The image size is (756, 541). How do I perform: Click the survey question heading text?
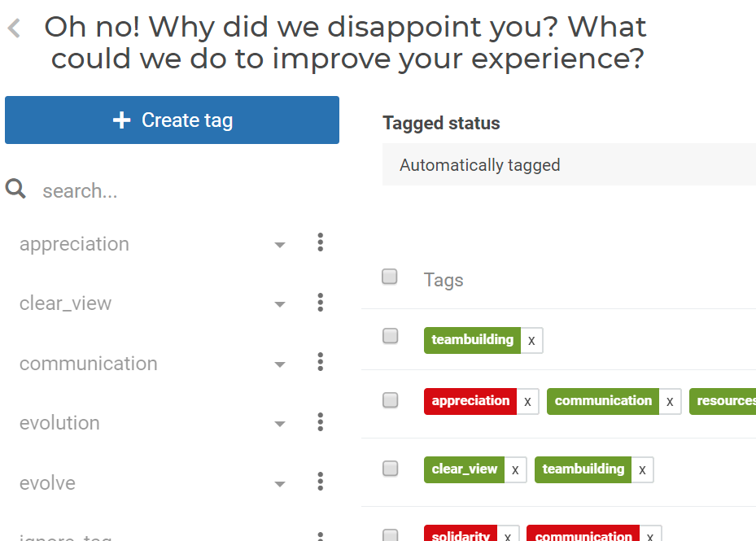(346, 42)
